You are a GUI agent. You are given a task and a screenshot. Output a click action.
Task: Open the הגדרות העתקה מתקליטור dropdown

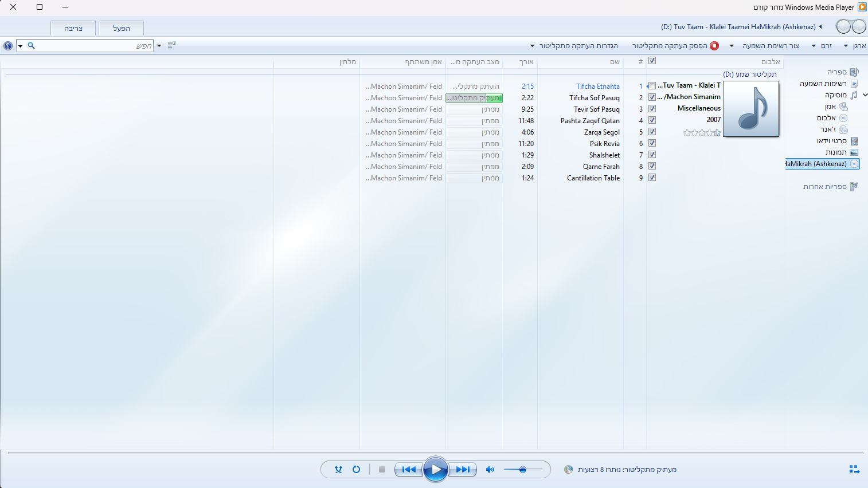coord(574,46)
